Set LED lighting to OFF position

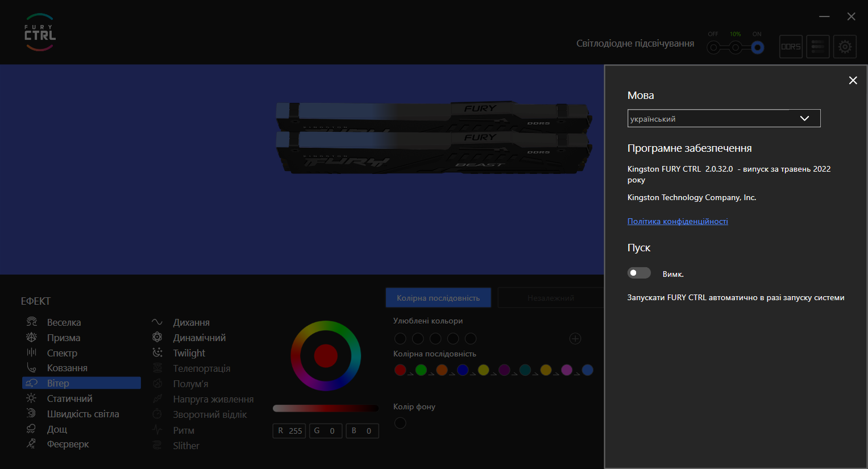713,48
